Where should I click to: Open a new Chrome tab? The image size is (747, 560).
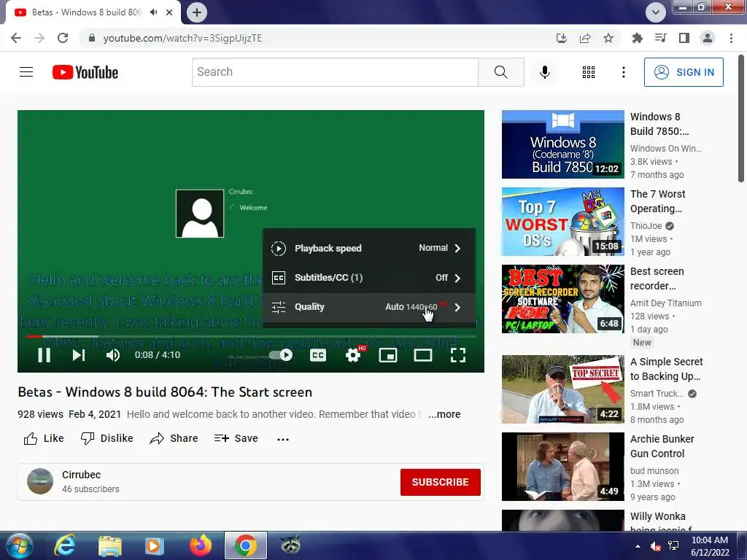[197, 12]
